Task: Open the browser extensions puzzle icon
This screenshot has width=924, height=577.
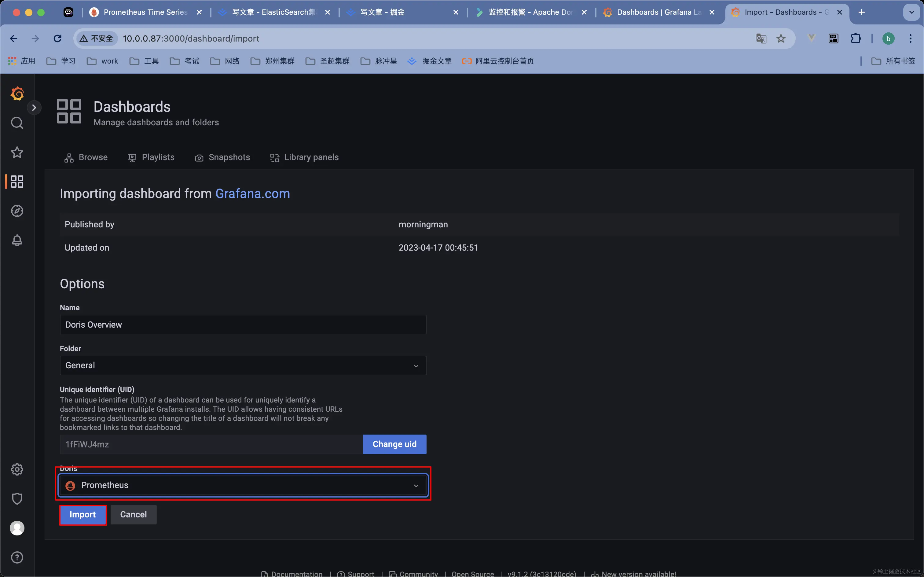Action: click(x=856, y=39)
